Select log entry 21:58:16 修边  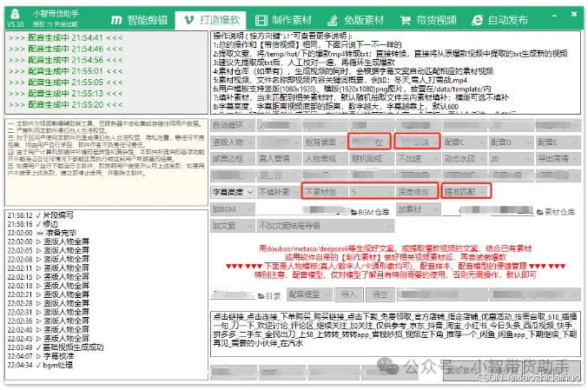click(x=33, y=224)
